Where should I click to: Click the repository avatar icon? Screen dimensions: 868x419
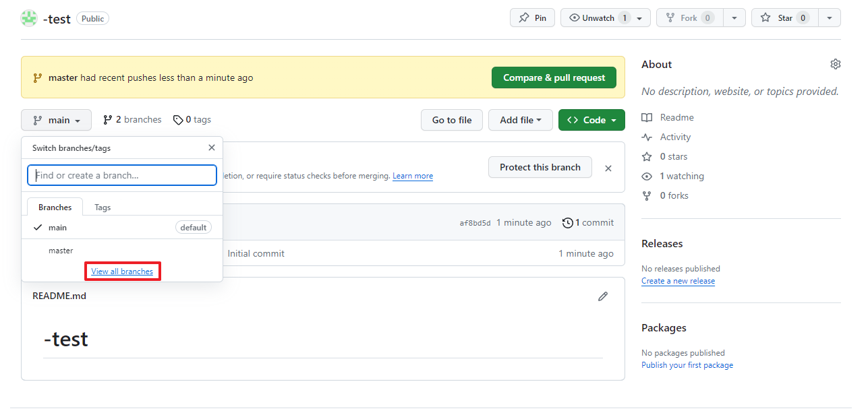[x=29, y=18]
